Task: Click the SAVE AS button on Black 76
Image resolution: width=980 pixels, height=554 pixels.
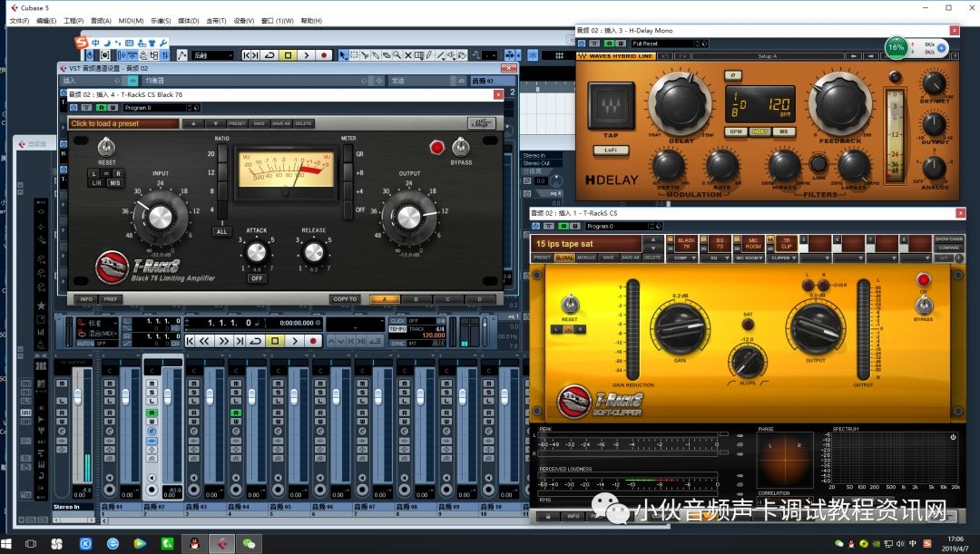Action: [281, 123]
